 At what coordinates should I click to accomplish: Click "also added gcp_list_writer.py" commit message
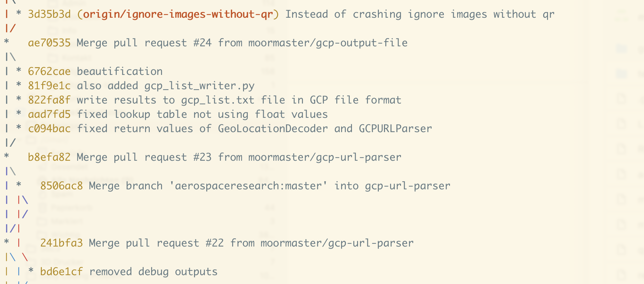pyautogui.click(x=165, y=86)
